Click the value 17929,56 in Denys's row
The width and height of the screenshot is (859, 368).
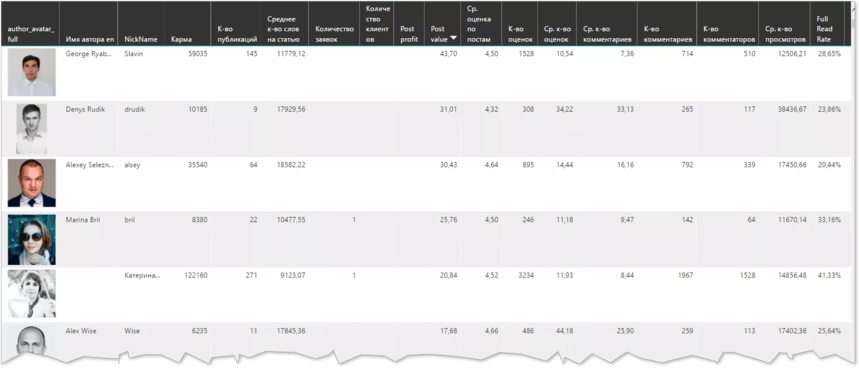coord(291,109)
